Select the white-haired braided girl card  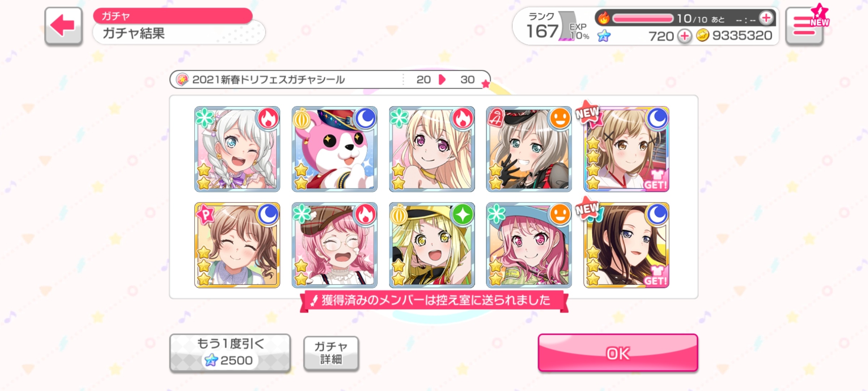pos(237,149)
